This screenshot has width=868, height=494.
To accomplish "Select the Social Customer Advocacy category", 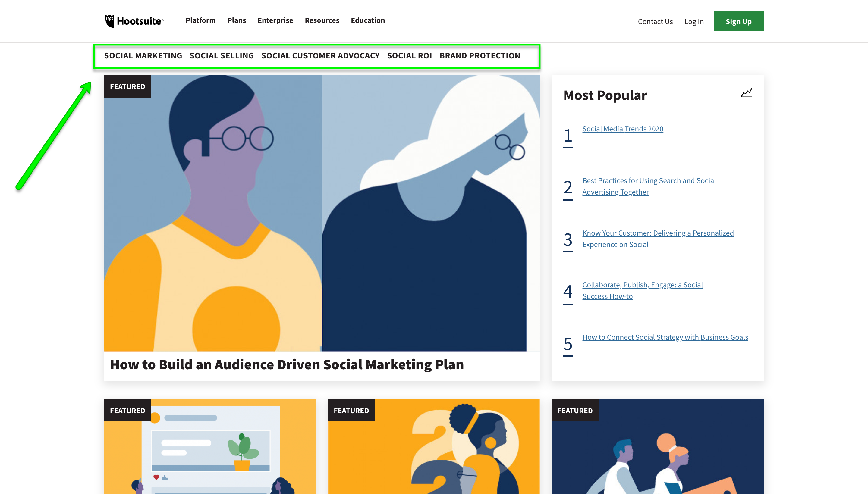I will point(320,56).
